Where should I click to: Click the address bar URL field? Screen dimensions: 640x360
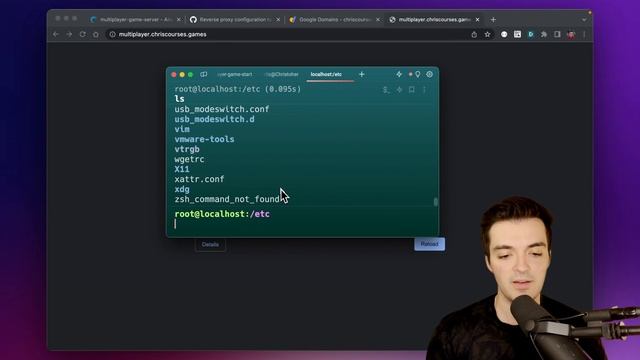tap(286, 35)
